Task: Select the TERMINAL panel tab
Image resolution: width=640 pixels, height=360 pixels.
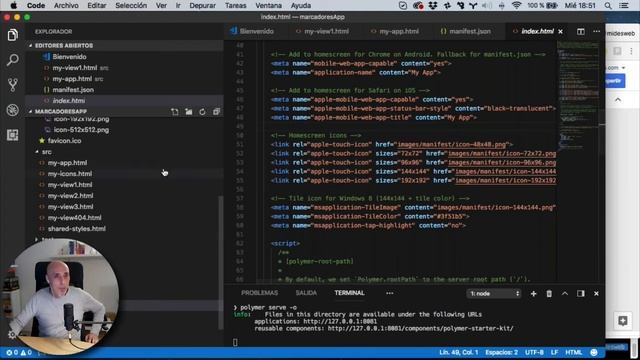Action: click(349, 293)
